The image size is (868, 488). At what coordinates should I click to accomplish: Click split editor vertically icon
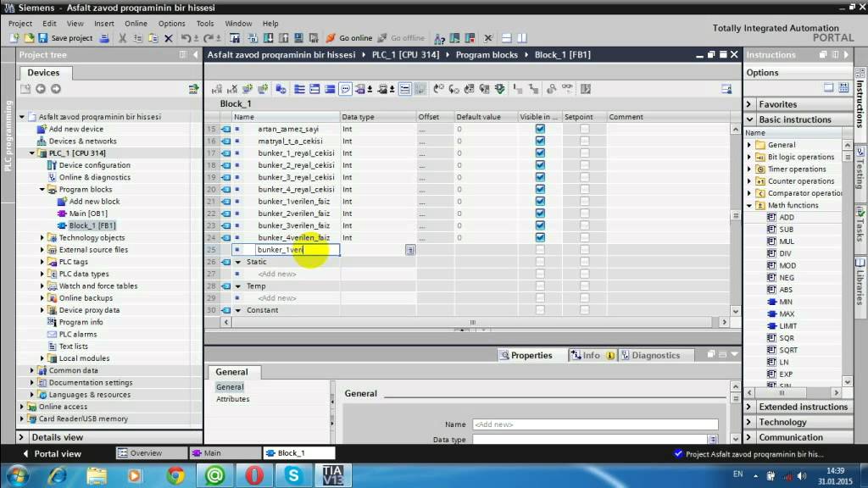[522, 38]
